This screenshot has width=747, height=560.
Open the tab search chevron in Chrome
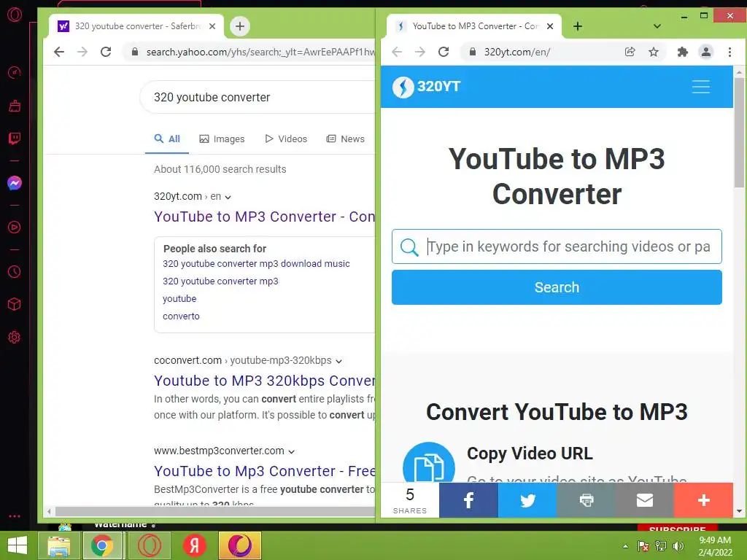[x=657, y=26]
